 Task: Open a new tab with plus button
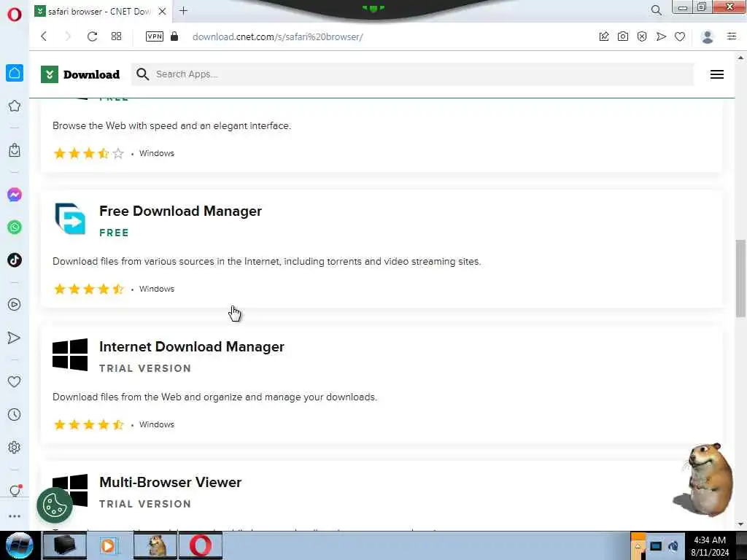click(x=183, y=11)
